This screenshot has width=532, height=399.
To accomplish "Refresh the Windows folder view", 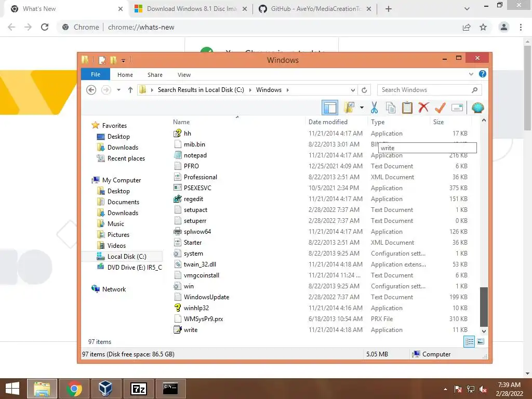I will (364, 90).
